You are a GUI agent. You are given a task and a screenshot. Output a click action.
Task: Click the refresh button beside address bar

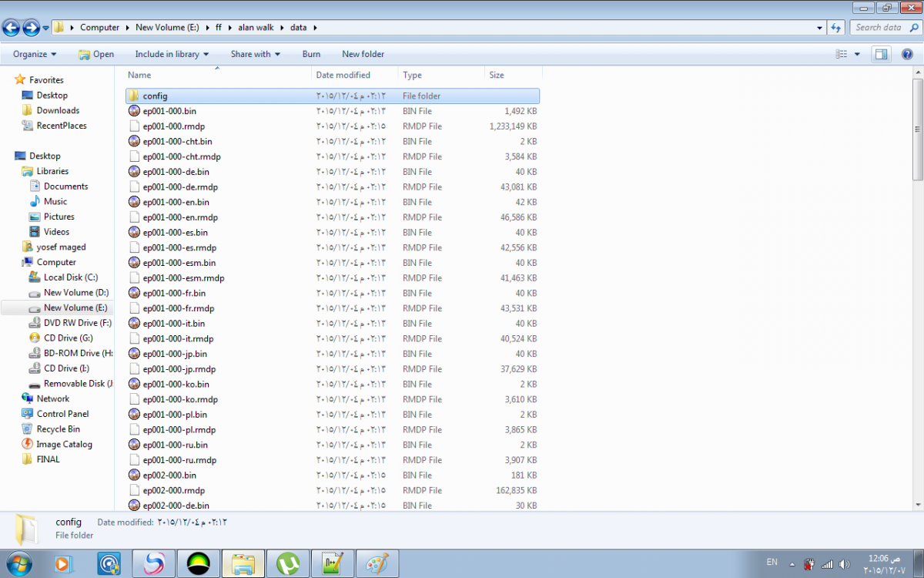click(x=836, y=28)
